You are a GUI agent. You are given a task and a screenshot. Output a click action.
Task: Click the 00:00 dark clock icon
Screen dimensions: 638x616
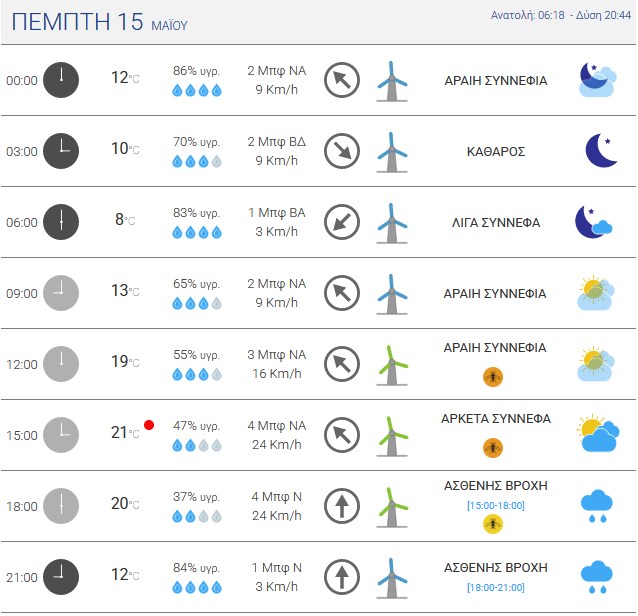click(x=61, y=80)
